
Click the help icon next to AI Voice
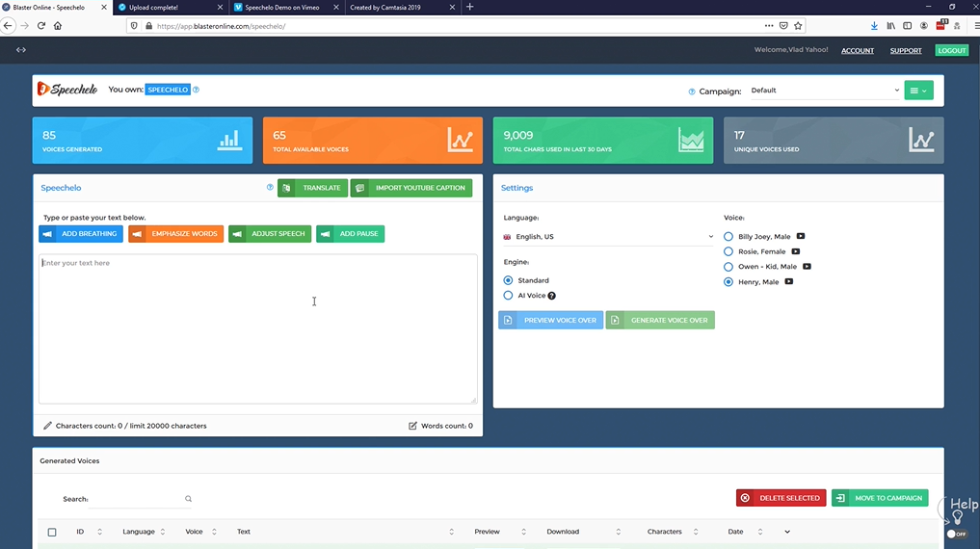click(552, 296)
